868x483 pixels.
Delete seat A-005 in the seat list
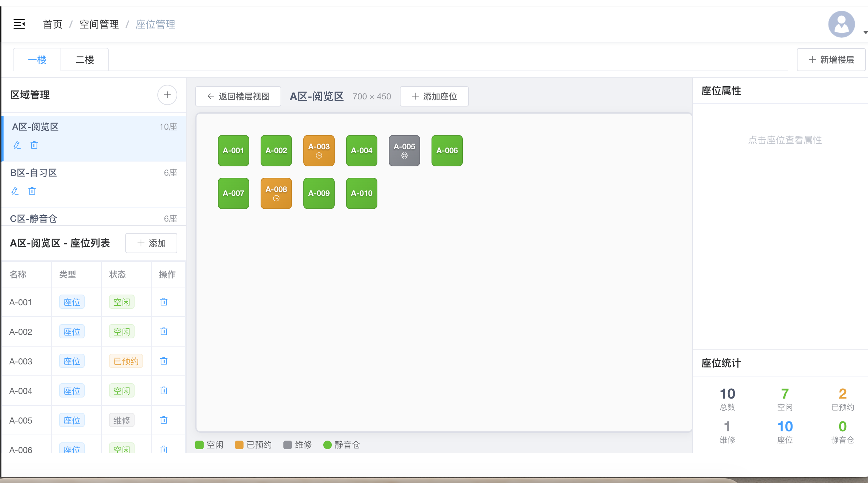click(x=164, y=420)
